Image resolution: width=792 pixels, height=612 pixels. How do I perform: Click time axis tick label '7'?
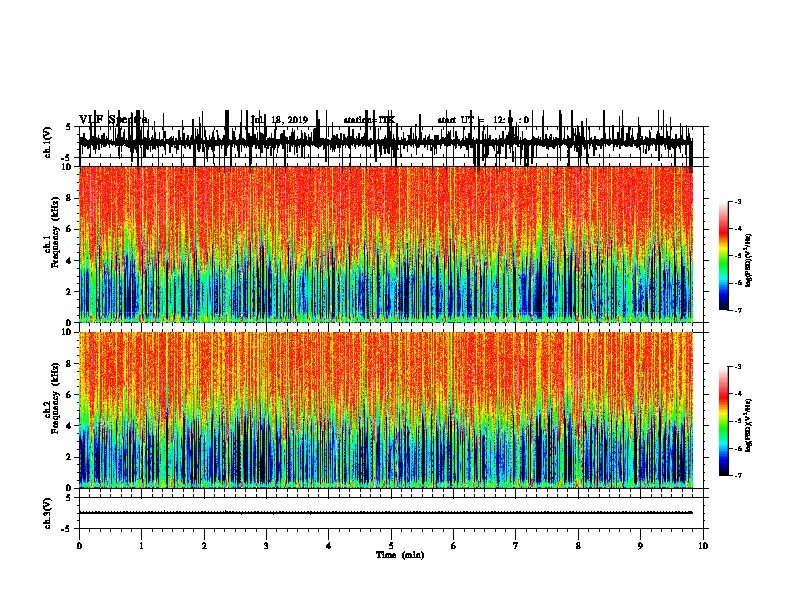click(x=516, y=546)
